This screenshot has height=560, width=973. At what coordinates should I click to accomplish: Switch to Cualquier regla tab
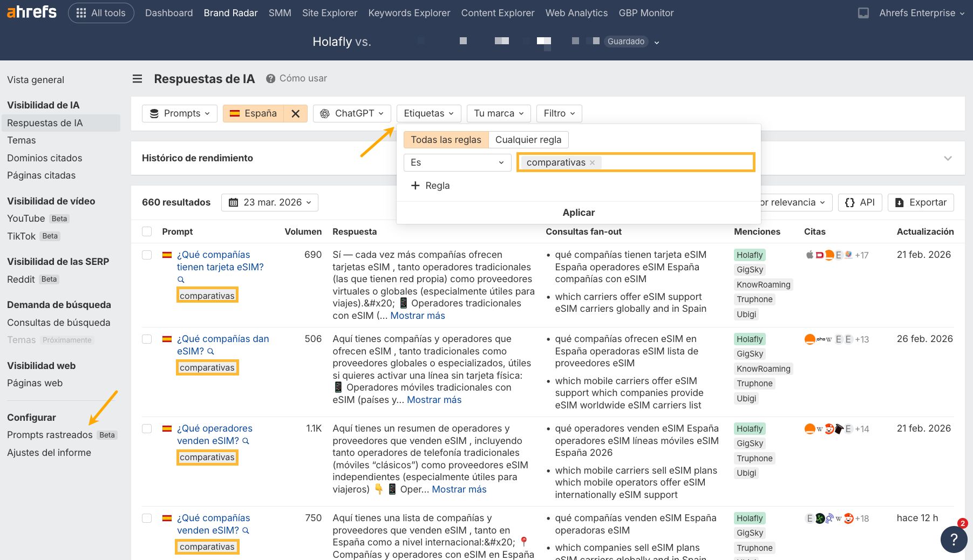528,140
